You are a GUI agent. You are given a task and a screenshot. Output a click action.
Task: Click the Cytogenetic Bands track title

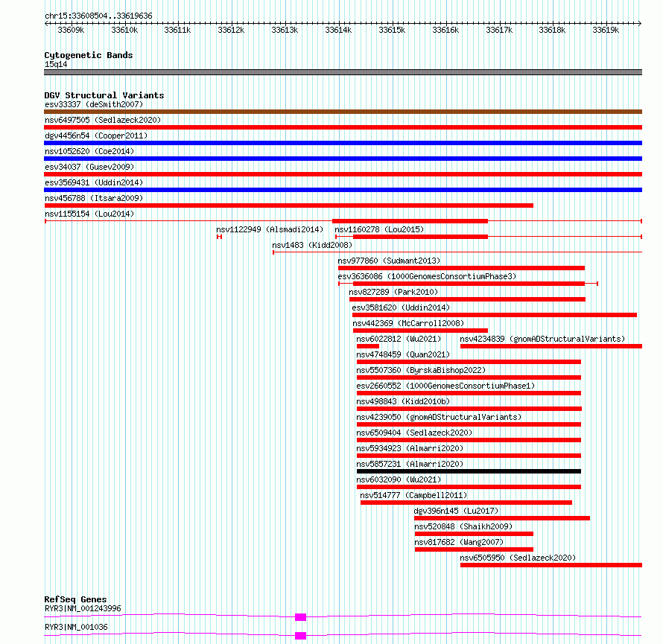89,55
